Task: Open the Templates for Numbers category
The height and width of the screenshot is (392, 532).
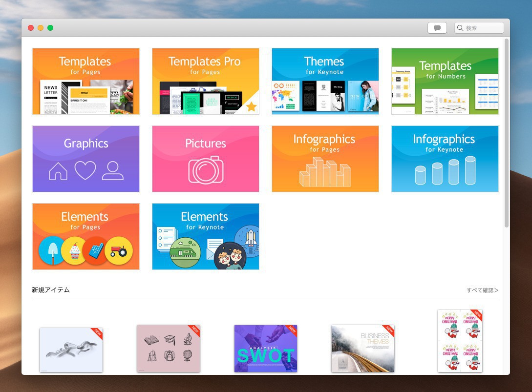Action: (x=445, y=82)
